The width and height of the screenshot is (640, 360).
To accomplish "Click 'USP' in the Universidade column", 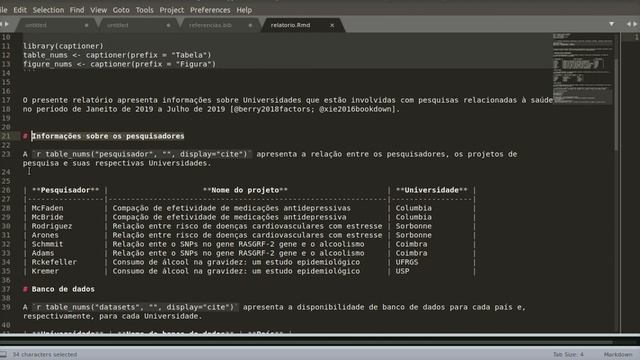I will click(x=402, y=271).
